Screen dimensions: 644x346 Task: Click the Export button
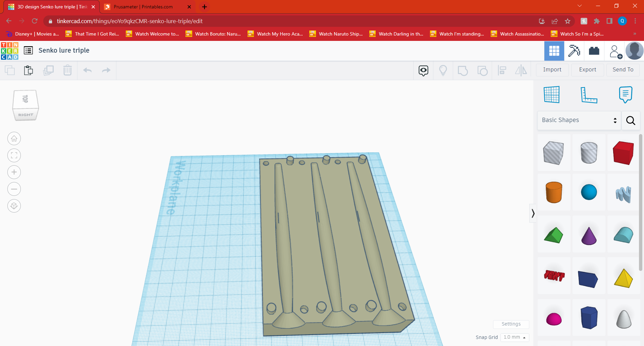[x=588, y=70]
